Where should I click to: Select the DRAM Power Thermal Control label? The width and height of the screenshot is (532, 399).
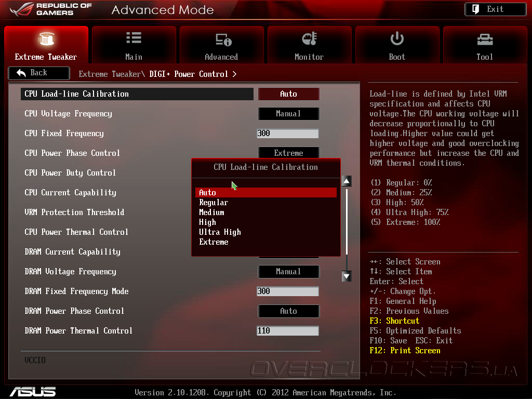[78, 330]
